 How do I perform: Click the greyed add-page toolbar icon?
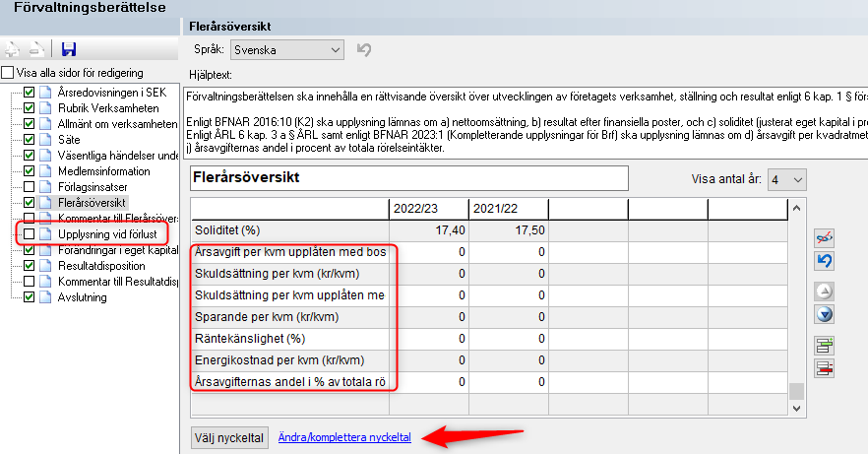click(12, 49)
